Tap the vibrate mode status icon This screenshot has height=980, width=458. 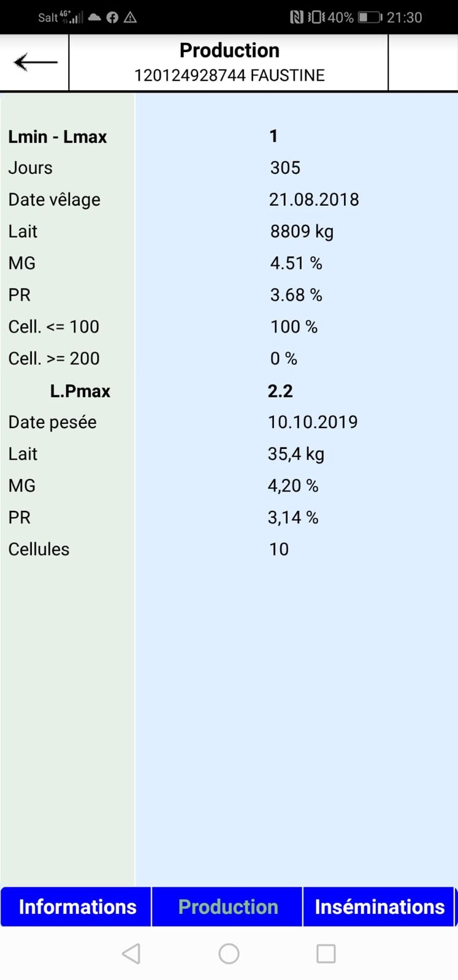coord(316,17)
